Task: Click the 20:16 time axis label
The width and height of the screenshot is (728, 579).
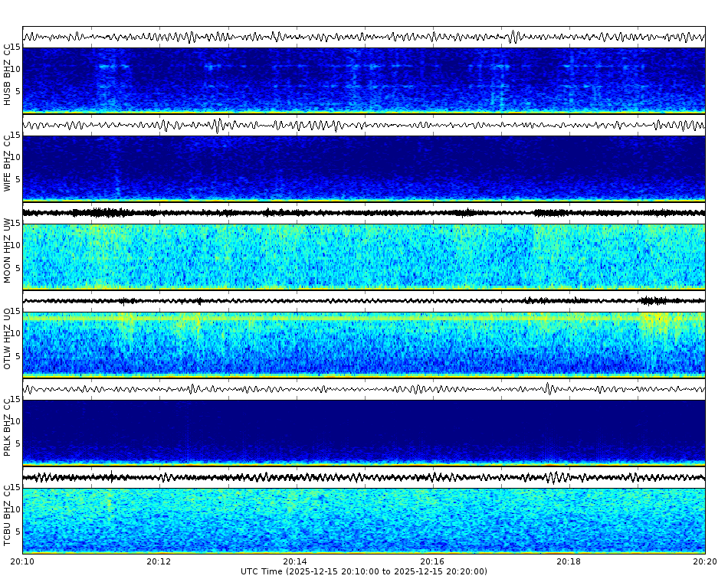Action: click(x=431, y=561)
